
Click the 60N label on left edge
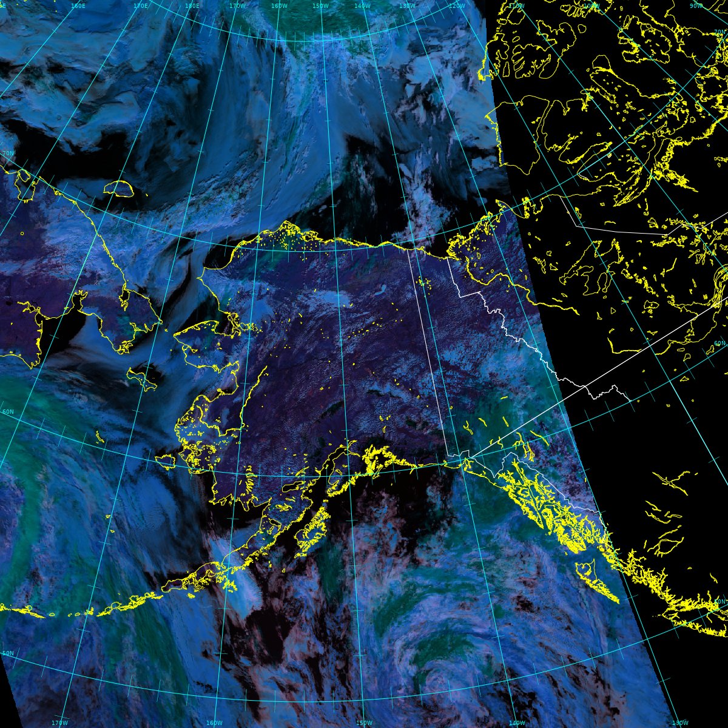coord(8,413)
